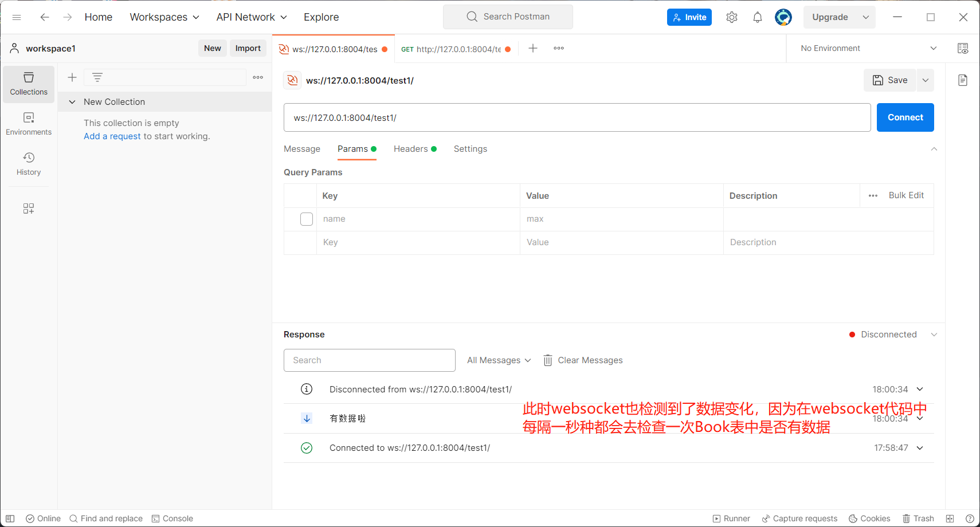Click the Invite button
This screenshot has width=980, height=527.
pyautogui.click(x=689, y=17)
